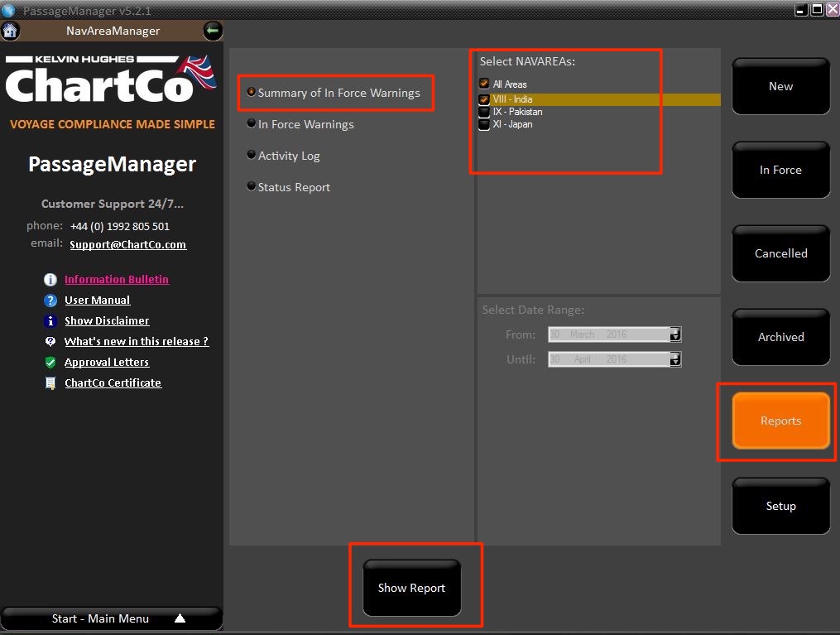Click the ChartCo Kelvin Hughes logo
This screenshot has width=840, height=635.
(112, 79)
